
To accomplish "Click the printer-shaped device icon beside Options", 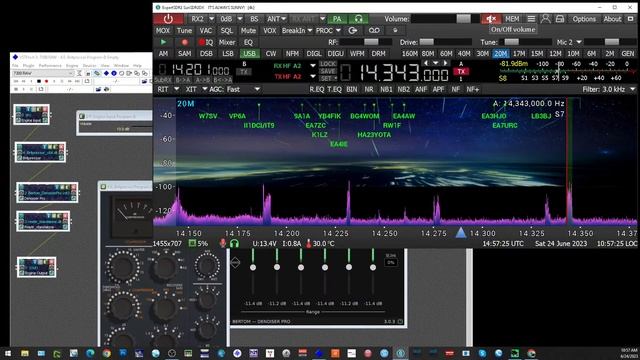I will tap(560, 19).
